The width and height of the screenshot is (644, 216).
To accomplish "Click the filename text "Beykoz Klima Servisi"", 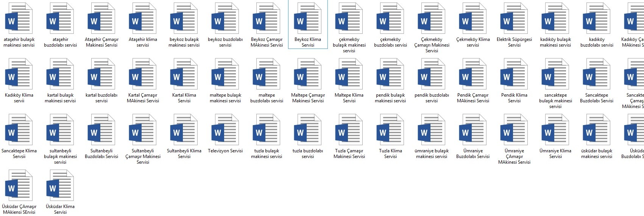I will coord(308,42).
